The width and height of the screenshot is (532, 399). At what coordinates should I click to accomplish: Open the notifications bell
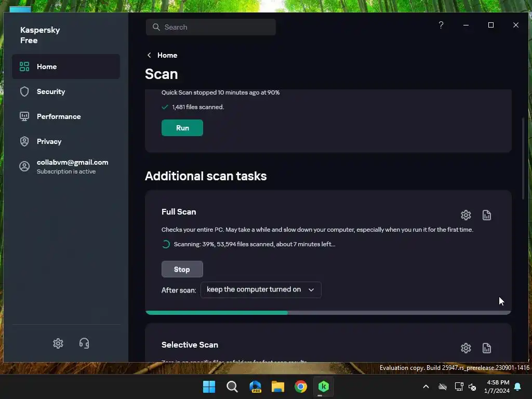(x=518, y=387)
